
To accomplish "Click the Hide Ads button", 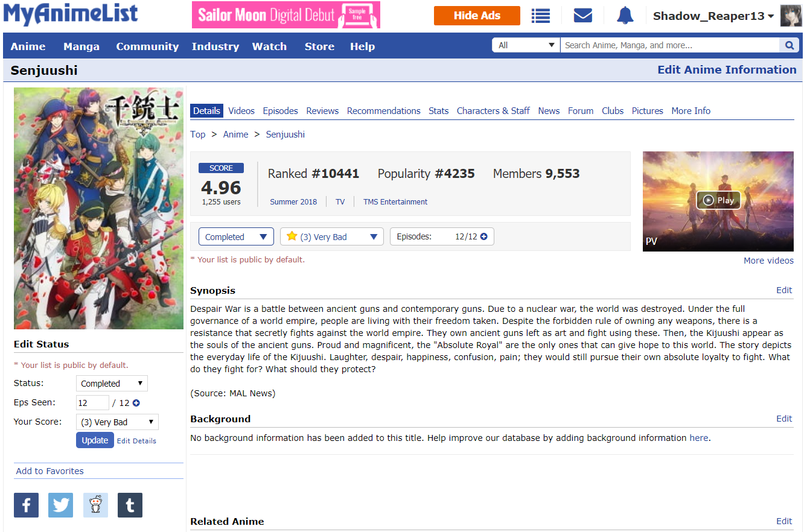I will (477, 16).
